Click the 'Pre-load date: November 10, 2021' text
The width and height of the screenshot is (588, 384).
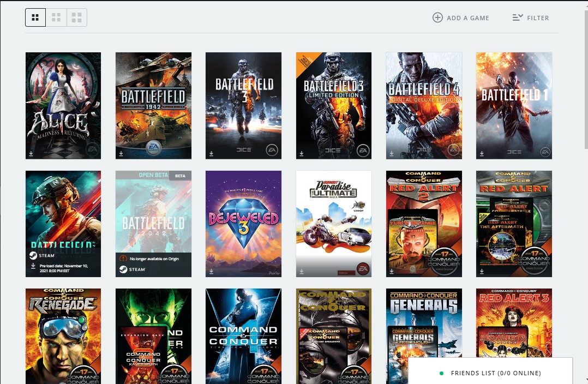pyautogui.click(x=64, y=268)
